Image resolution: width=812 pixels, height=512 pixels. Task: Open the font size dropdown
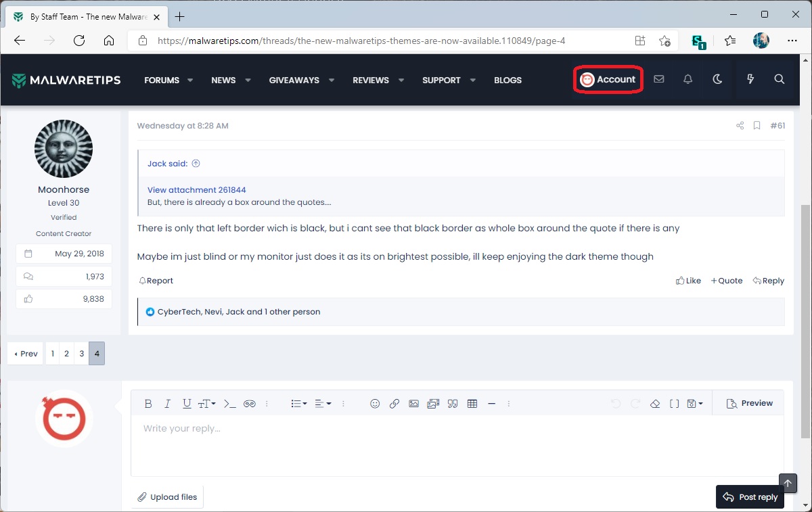(207, 404)
